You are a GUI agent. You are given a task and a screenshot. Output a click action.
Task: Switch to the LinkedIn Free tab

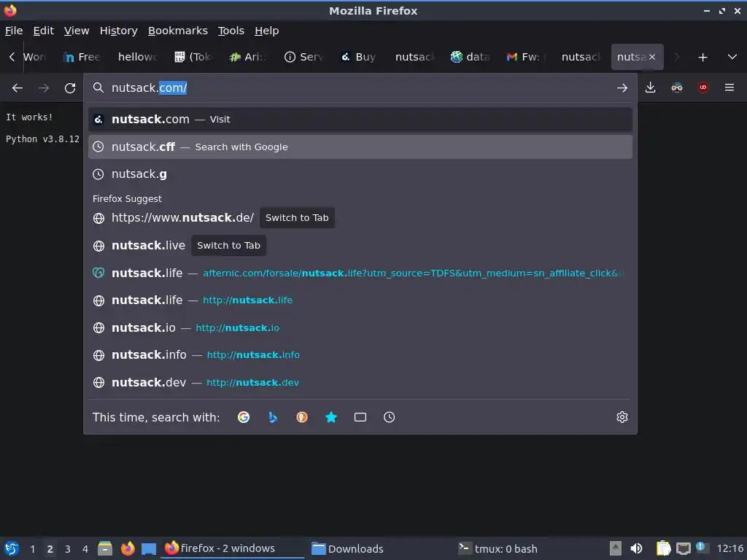pyautogui.click(x=82, y=57)
